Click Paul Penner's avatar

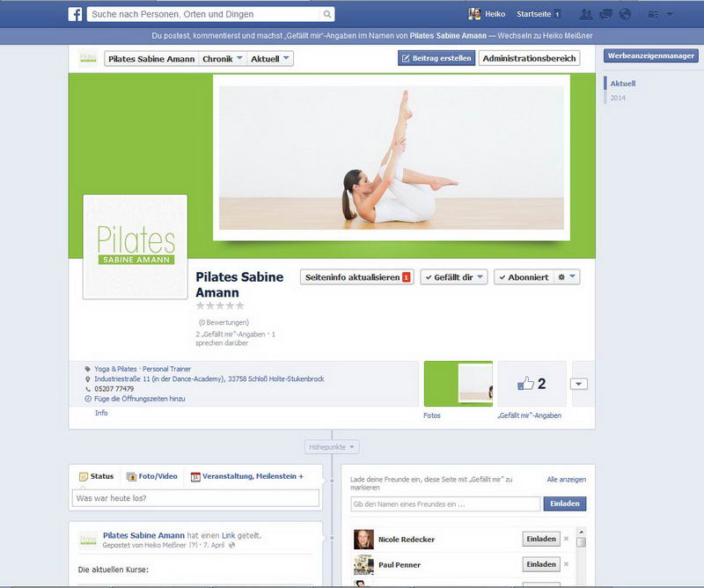point(363,564)
